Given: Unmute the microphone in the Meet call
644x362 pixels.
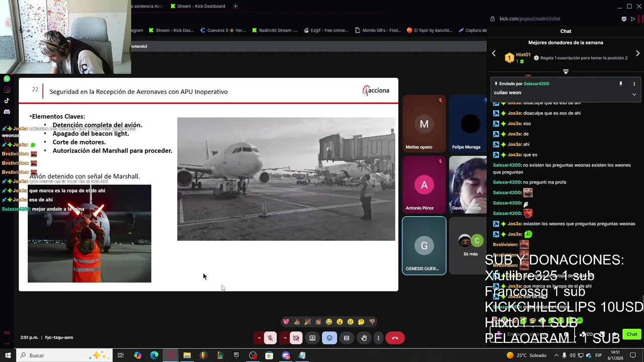Looking at the screenshot, I should click(x=270, y=338).
